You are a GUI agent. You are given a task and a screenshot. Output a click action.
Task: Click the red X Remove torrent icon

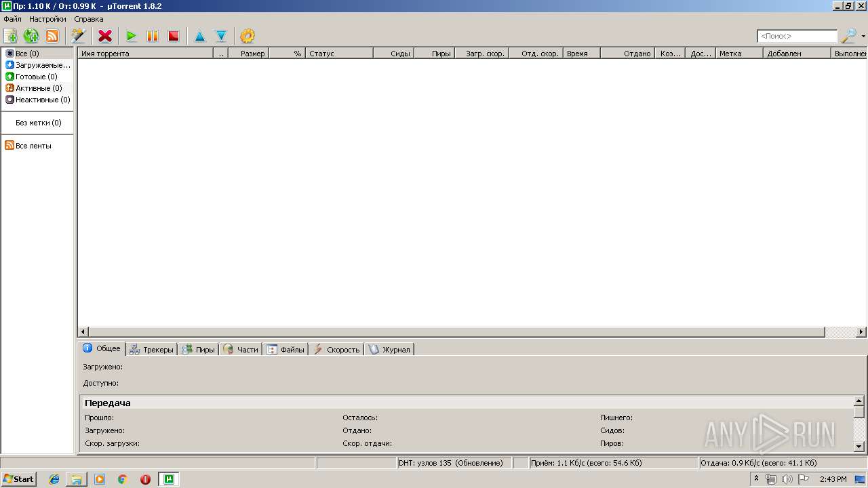pos(105,36)
